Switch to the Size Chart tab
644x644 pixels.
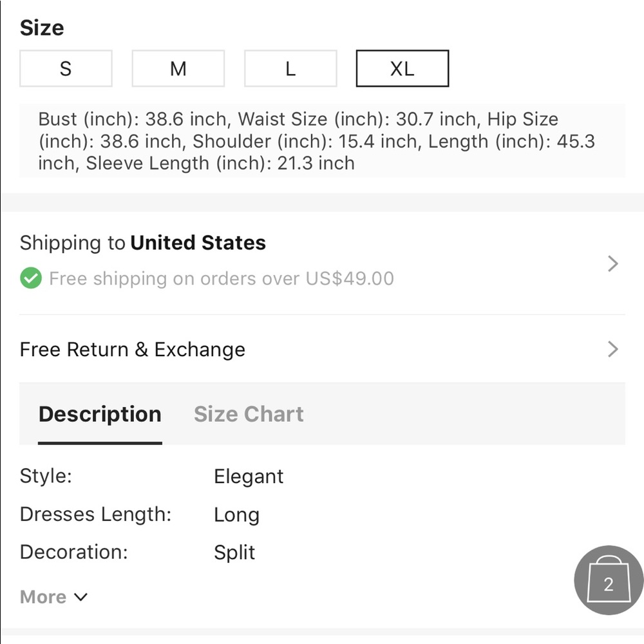coord(249,414)
